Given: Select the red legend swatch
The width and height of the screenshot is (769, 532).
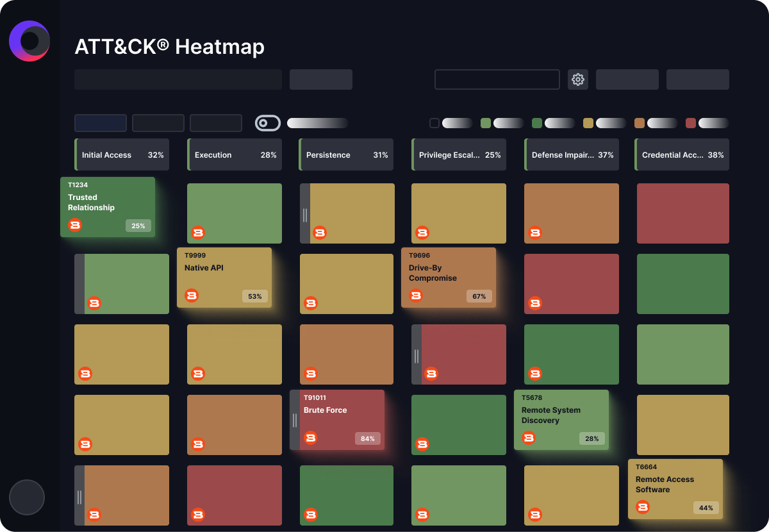Looking at the screenshot, I should point(691,123).
